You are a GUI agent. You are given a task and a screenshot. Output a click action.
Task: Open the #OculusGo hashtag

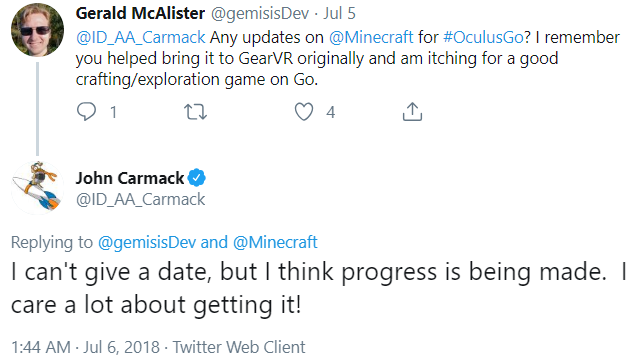[483, 37]
